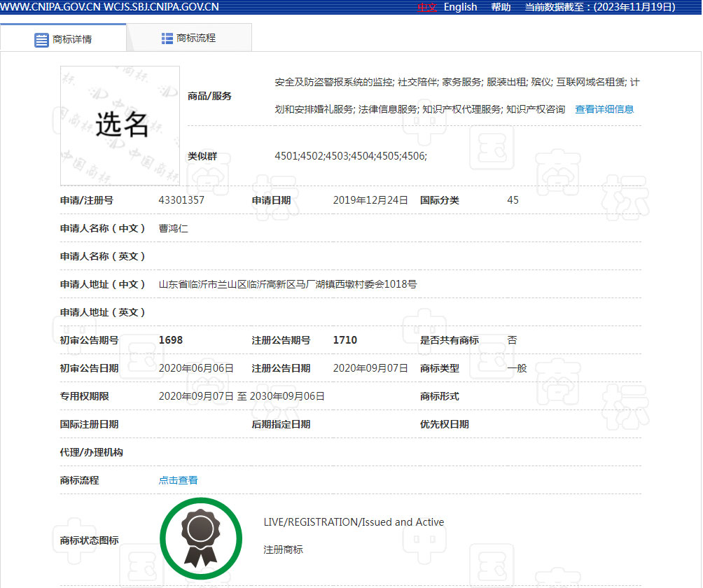This screenshot has width=703, height=588.
Task: Click the 否 shared trademark value
Action: 512,340
